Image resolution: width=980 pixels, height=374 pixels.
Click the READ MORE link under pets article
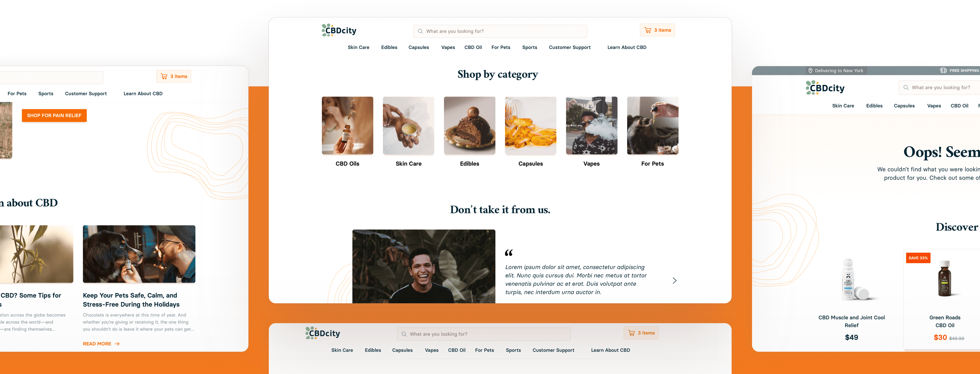97,344
